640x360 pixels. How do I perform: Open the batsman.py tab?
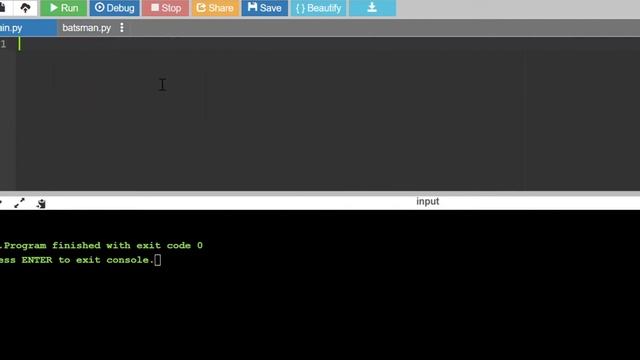click(x=87, y=28)
